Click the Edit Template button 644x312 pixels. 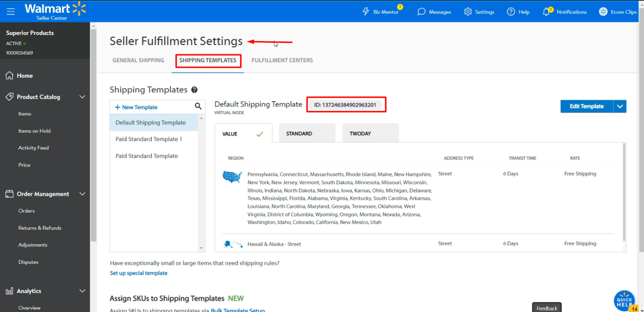(x=587, y=106)
